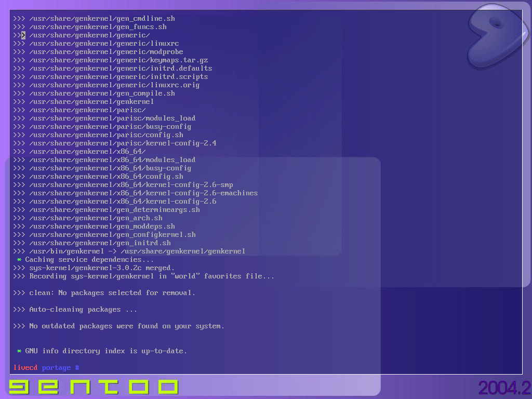Click the livecd portage shell prompt

(x=46, y=367)
